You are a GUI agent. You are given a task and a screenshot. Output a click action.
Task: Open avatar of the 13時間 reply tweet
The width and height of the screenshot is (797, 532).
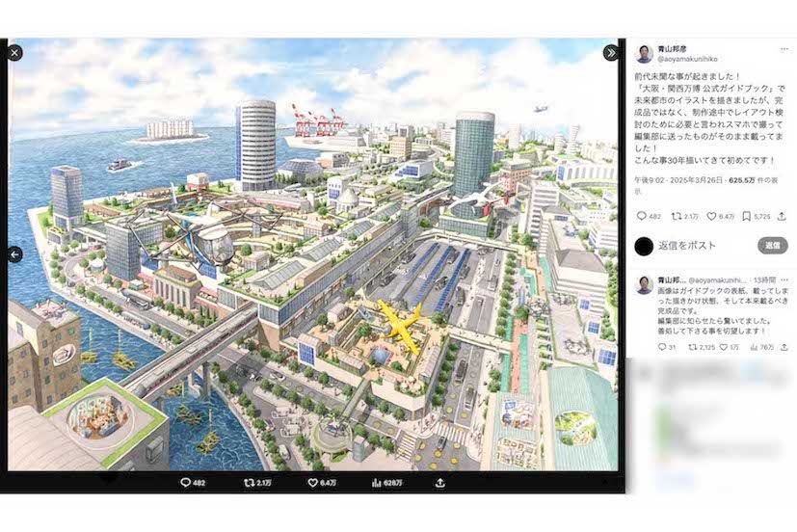pos(645,285)
